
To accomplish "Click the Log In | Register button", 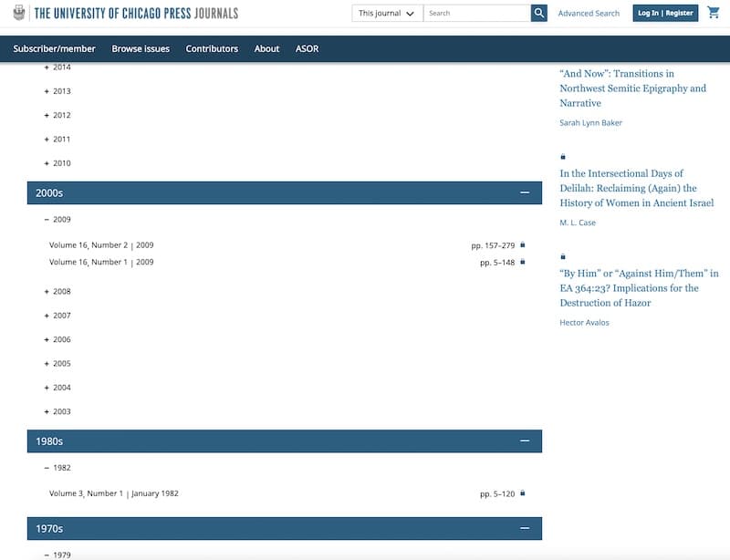I will click(x=665, y=13).
